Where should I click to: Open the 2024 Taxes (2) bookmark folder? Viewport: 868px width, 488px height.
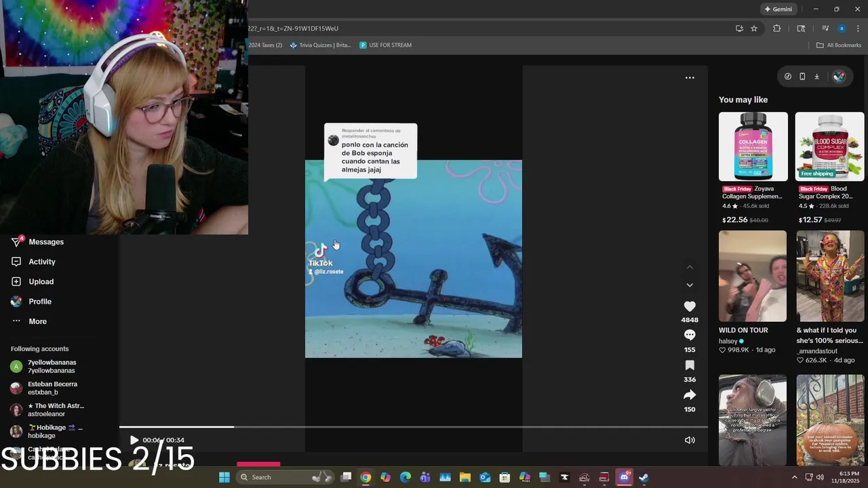(265, 45)
